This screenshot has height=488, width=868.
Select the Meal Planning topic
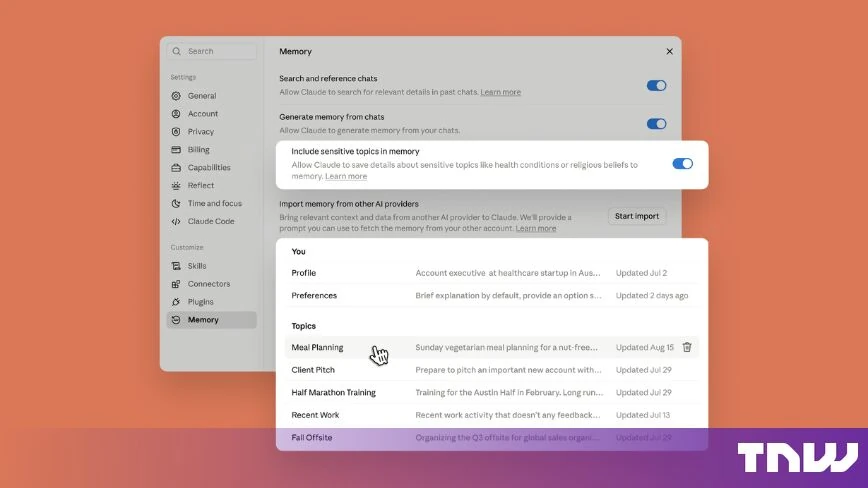492,347
